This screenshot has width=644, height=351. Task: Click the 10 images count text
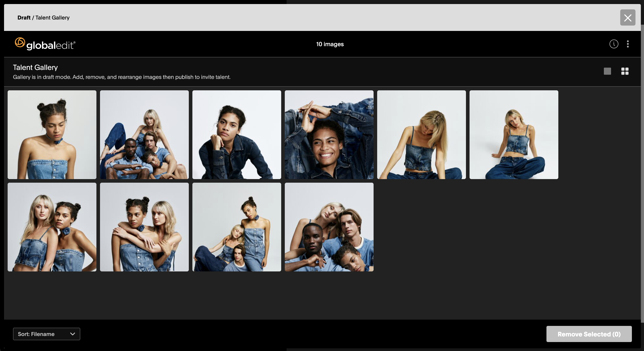point(330,44)
